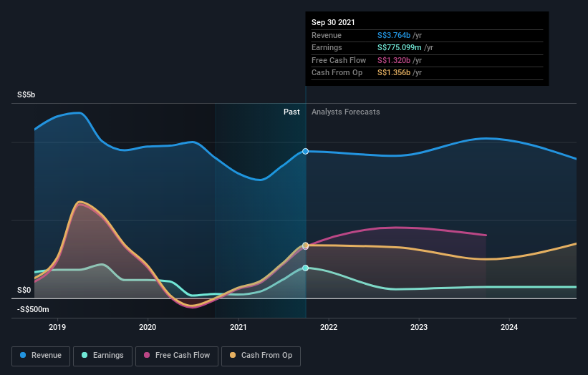The width and height of the screenshot is (588, 375).
Task: Select the S$3.764b revenue value in tooltip
Action: (394, 35)
